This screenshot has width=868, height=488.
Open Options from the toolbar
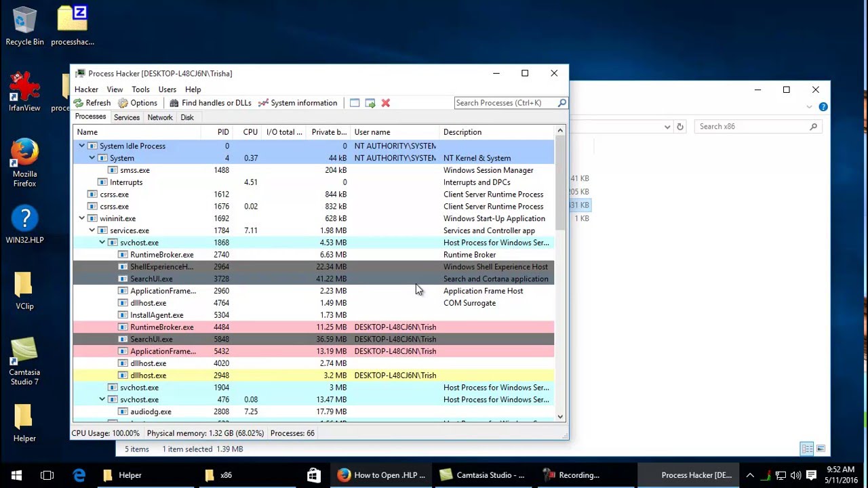click(138, 103)
